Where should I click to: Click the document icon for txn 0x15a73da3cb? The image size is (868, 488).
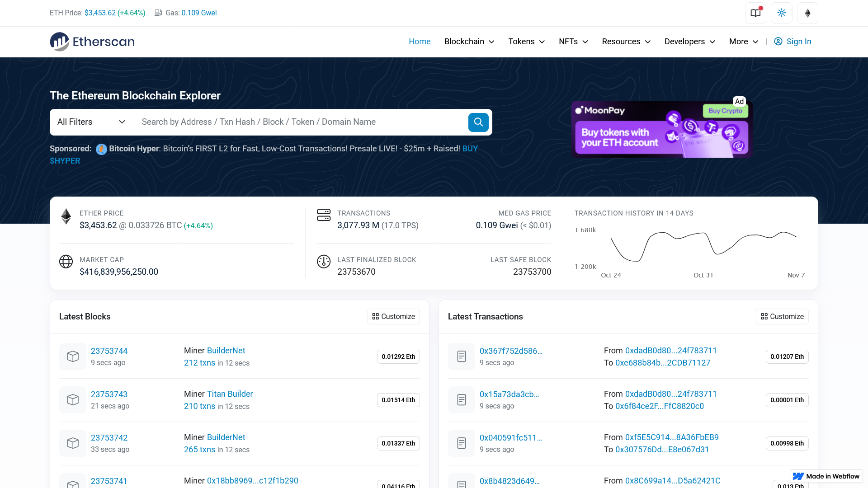coord(462,400)
